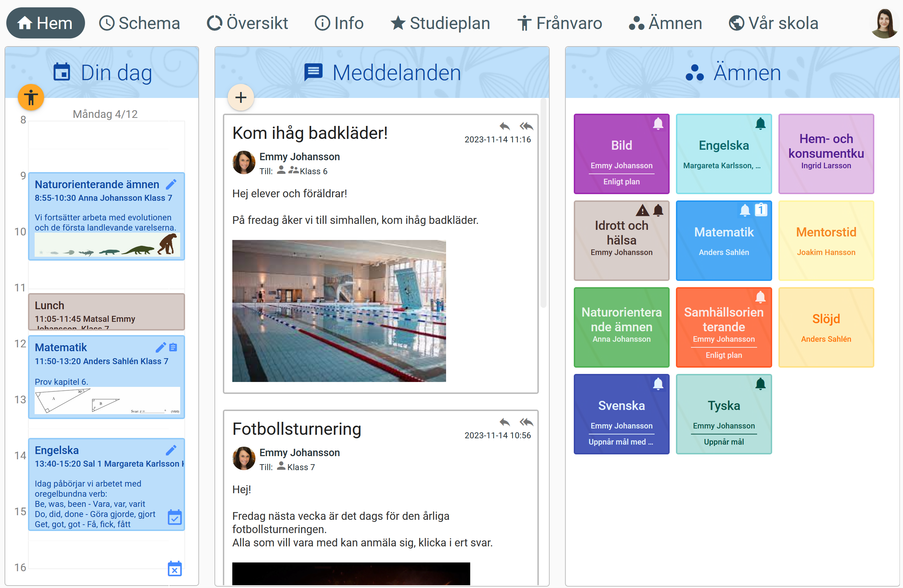Click the accessibility button in Din dag
Viewport: 903px width, 588px height.
tap(31, 98)
